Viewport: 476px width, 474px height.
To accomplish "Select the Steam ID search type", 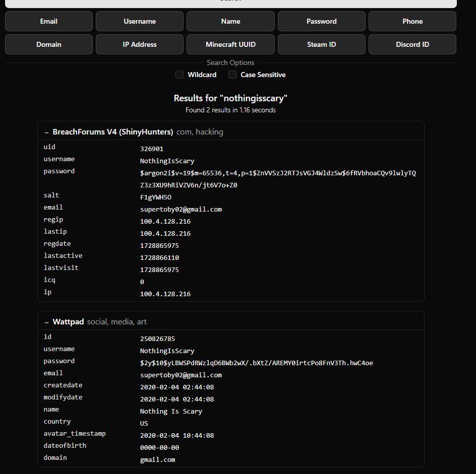I will [x=322, y=44].
